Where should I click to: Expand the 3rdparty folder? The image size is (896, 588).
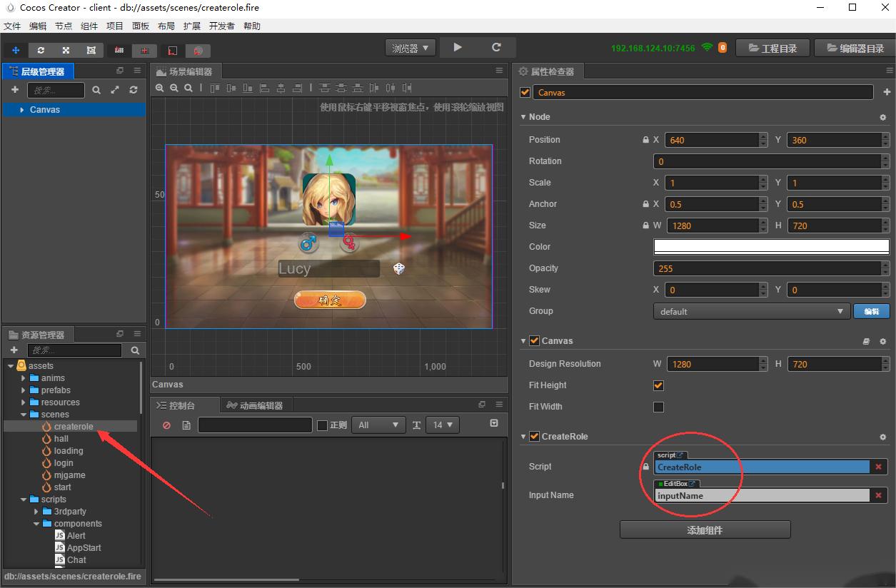click(x=36, y=512)
